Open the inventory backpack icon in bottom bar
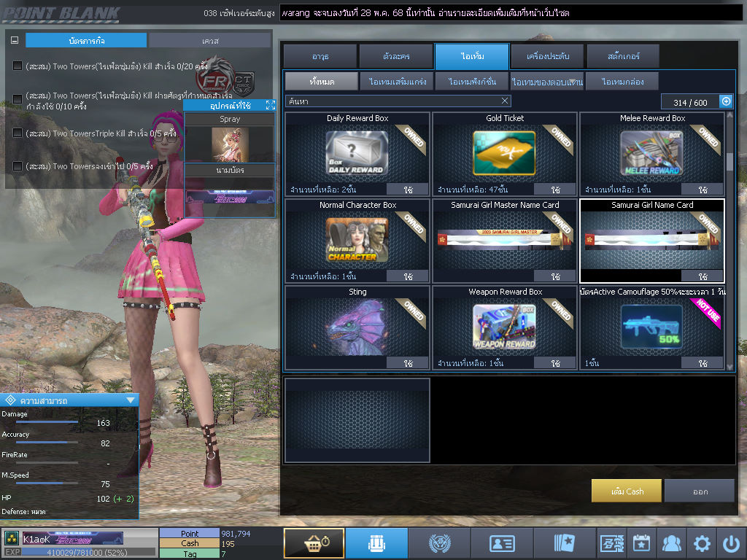Screen dimensions: 747x560 [376, 542]
